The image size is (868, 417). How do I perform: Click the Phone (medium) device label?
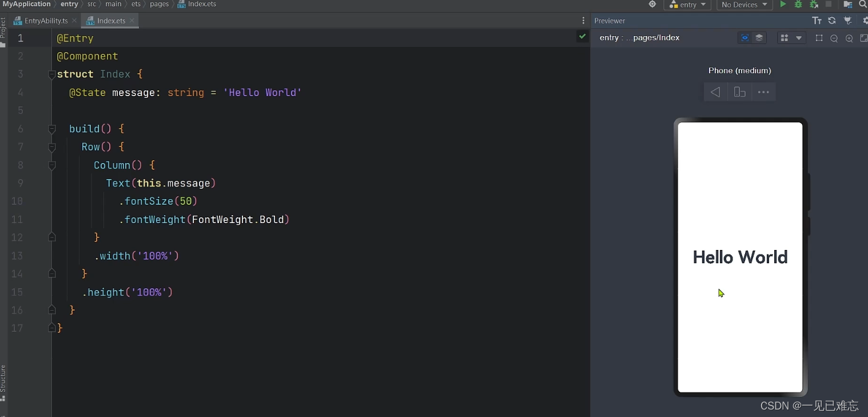[x=739, y=70]
